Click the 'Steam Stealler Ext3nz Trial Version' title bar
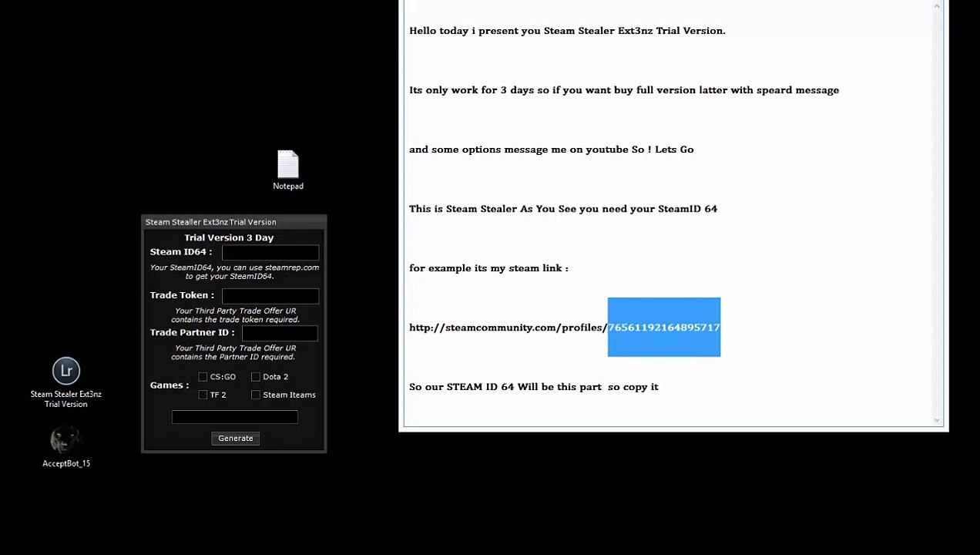This screenshot has width=980, height=555. click(234, 222)
